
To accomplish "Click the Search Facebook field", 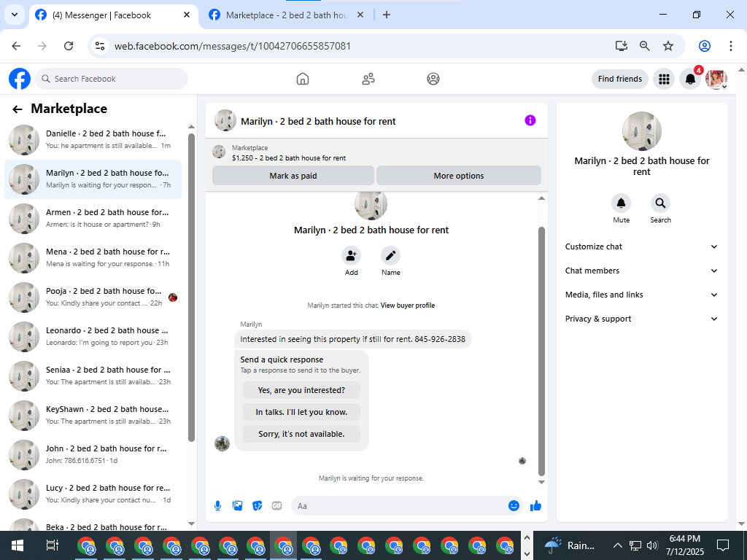I will point(112,79).
